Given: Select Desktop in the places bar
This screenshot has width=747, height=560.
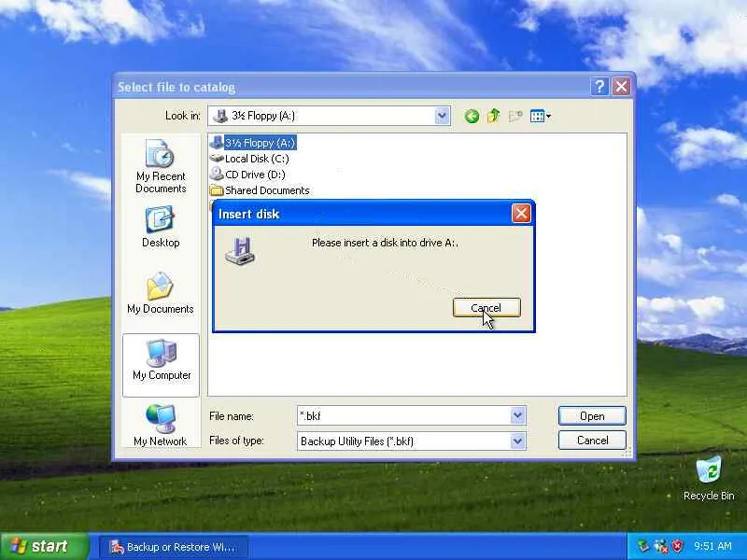Looking at the screenshot, I should coord(161,227).
